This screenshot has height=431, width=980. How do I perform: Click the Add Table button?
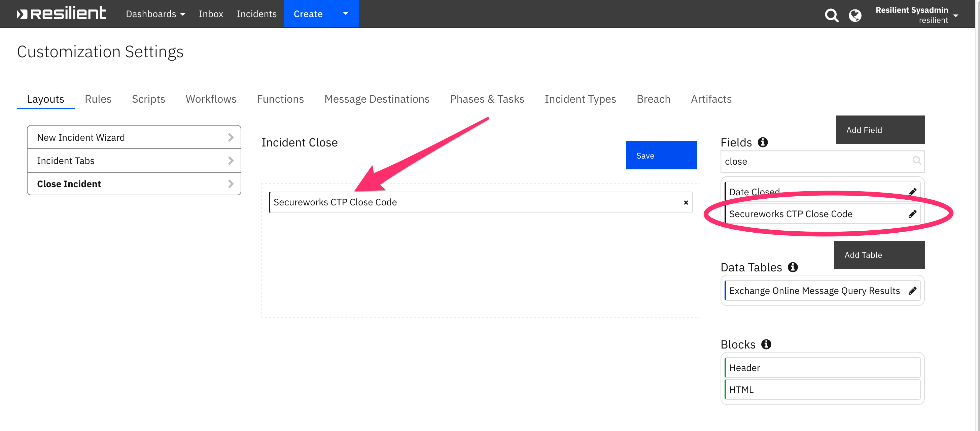(880, 255)
